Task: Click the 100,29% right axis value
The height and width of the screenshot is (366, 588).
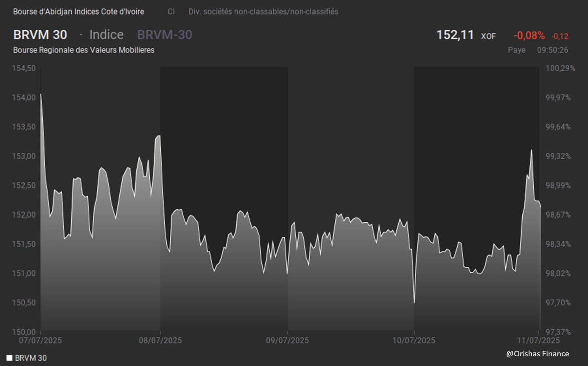Action: 560,68
